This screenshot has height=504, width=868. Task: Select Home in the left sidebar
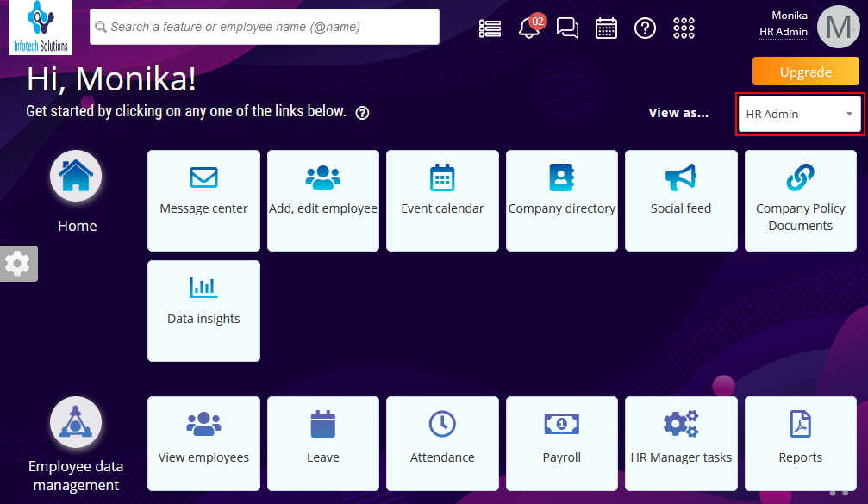point(76,190)
